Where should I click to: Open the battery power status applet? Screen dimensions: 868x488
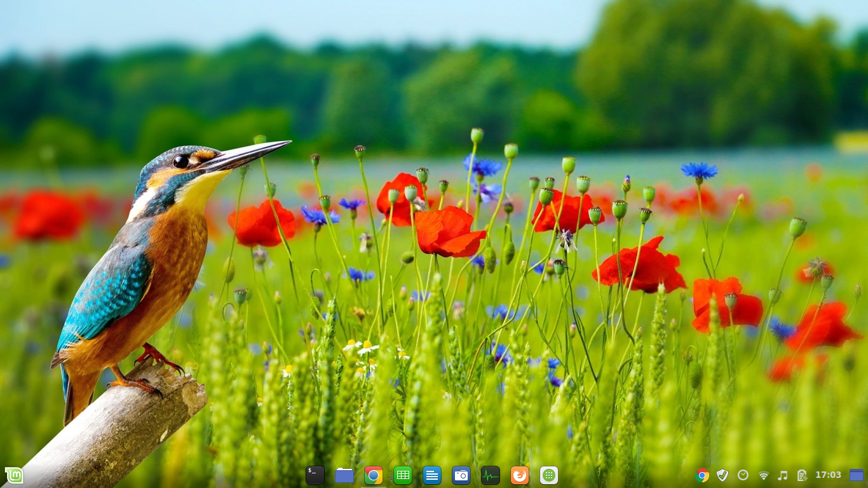point(802,475)
